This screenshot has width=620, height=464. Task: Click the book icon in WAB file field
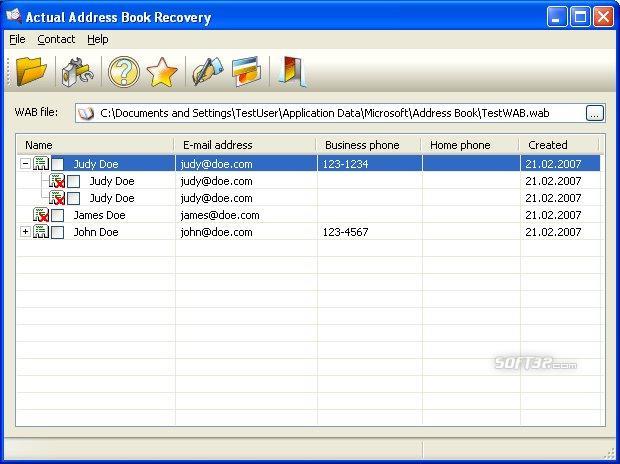click(85, 114)
